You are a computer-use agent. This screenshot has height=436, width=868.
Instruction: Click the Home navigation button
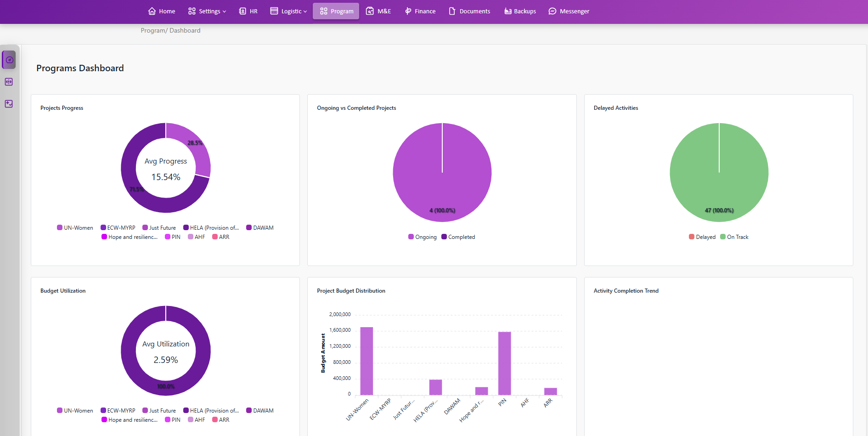pos(161,11)
